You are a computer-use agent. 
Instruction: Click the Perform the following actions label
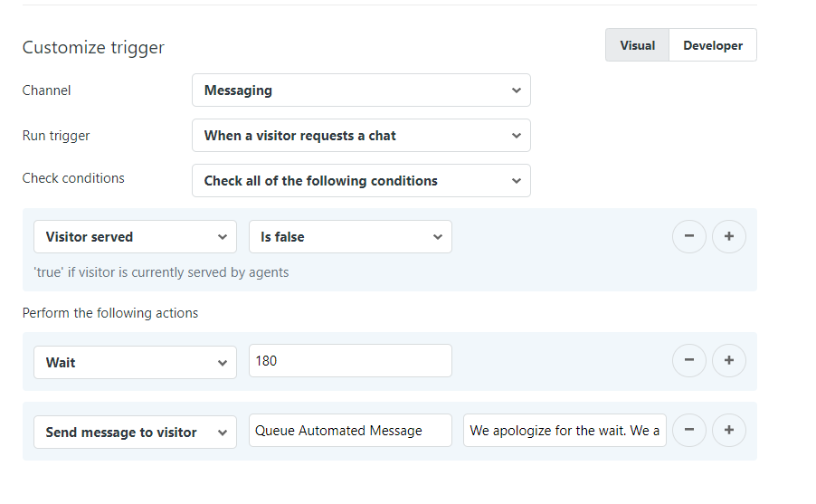tap(110, 313)
